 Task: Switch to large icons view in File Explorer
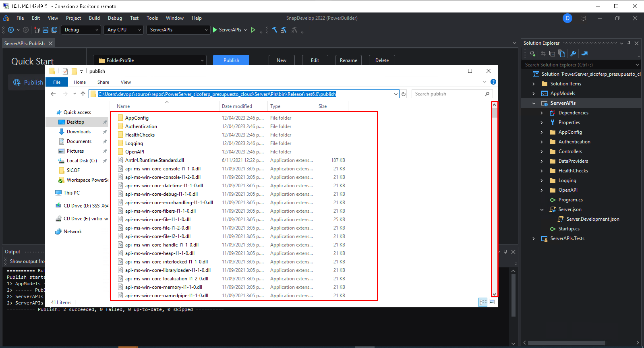tap(492, 302)
